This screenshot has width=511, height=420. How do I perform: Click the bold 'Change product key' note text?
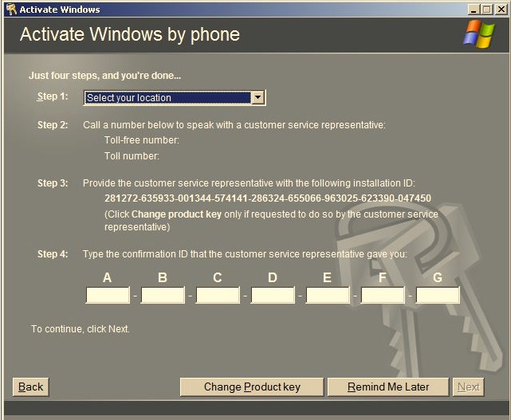pos(176,214)
